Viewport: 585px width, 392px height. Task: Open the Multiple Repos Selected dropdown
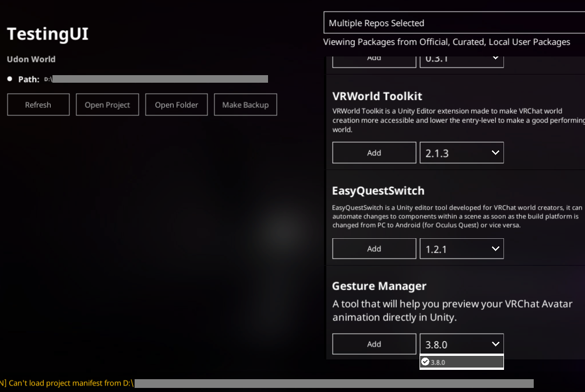coord(454,23)
